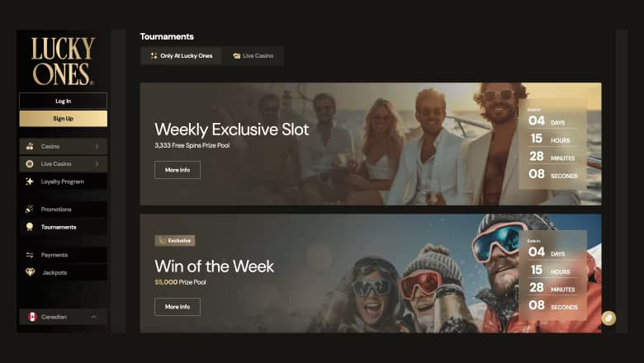The image size is (644, 363).
Task: Open the floating chat support icon
Action: pyautogui.click(x=608, y=318)
